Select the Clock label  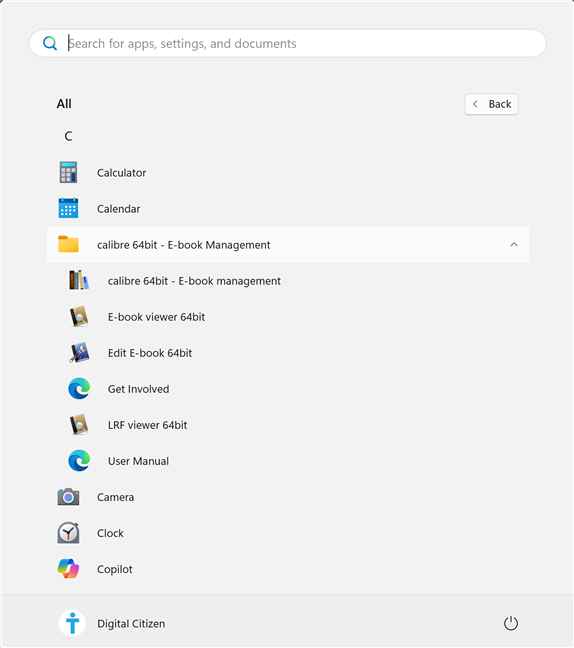click(110, 533)
